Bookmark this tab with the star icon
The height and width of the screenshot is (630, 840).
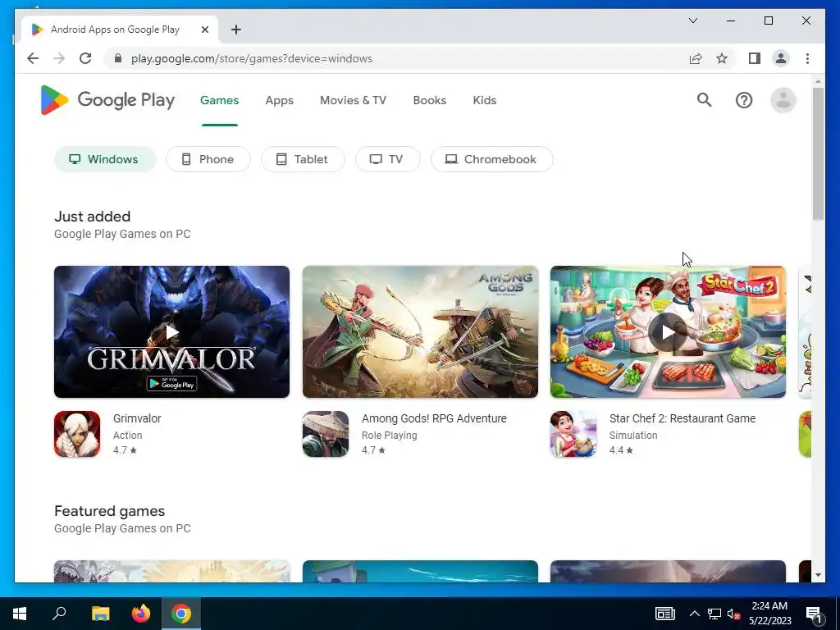(x=722, y=58)
